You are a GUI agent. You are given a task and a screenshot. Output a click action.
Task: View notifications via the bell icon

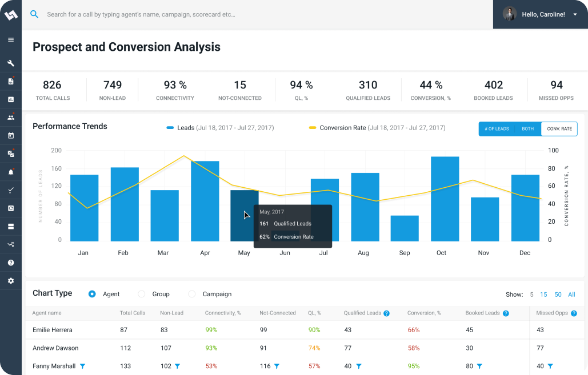click(x=11, y=171)
